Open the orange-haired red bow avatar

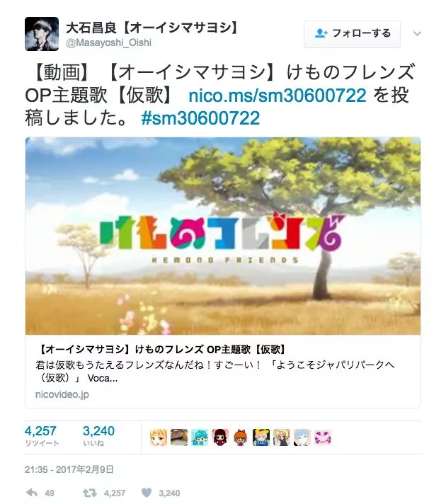click(x=241, y=437)
